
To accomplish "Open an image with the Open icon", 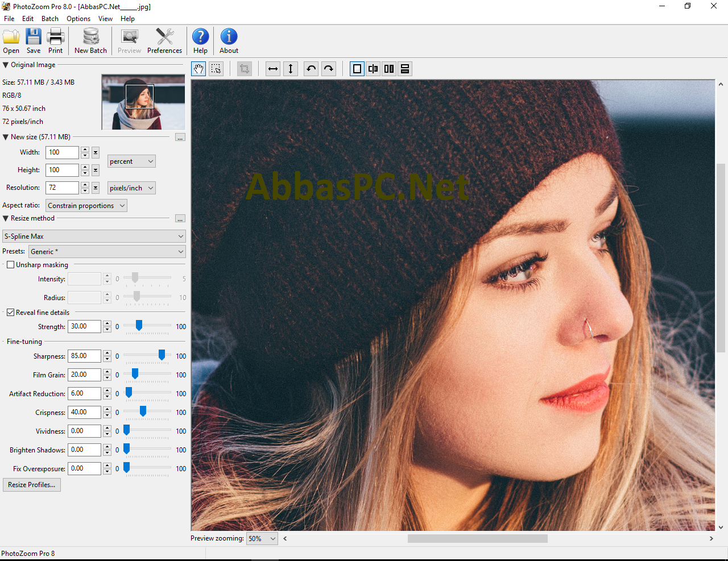I will pos(11,41).
